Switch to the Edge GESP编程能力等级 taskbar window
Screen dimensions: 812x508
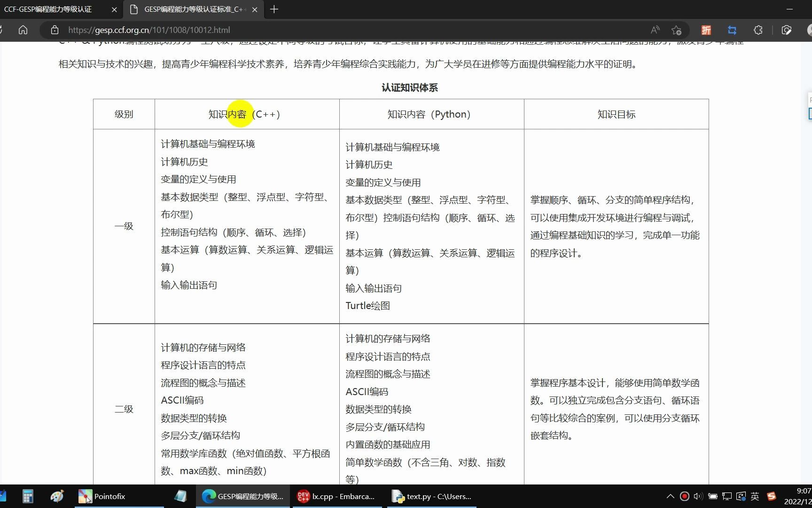coord(242,496)
